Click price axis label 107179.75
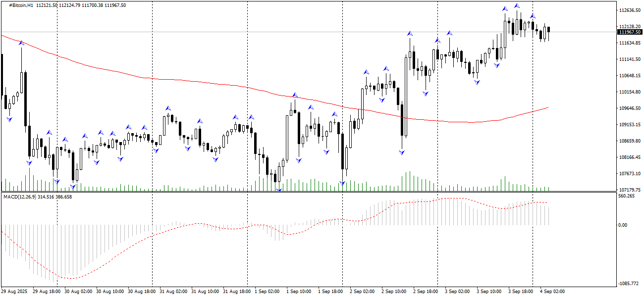Viewport: 644px width, 297px height. pos(629,190)
